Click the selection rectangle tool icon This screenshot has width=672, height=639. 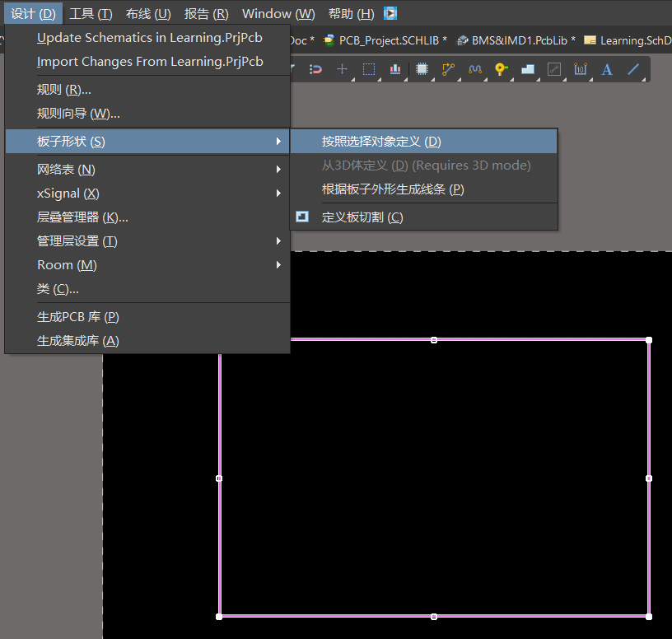coord(369,70)
